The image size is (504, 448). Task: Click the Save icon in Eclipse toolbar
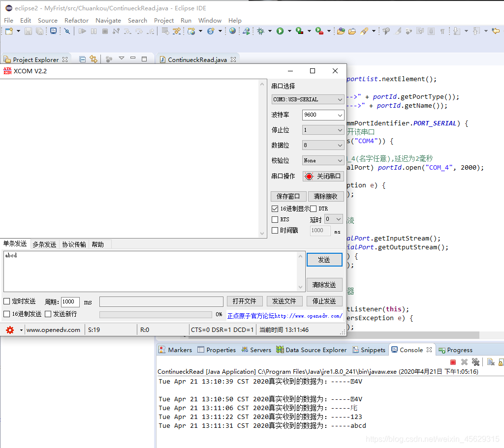pyautogui.click(x=28, y=31)
